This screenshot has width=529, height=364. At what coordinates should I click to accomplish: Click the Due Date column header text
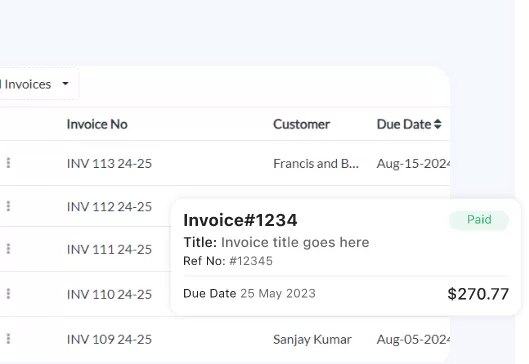404,124
